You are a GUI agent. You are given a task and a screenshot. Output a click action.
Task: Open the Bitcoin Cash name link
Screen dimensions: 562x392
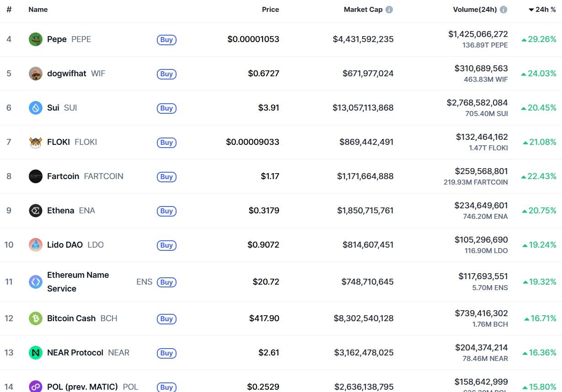coord(71,318)
